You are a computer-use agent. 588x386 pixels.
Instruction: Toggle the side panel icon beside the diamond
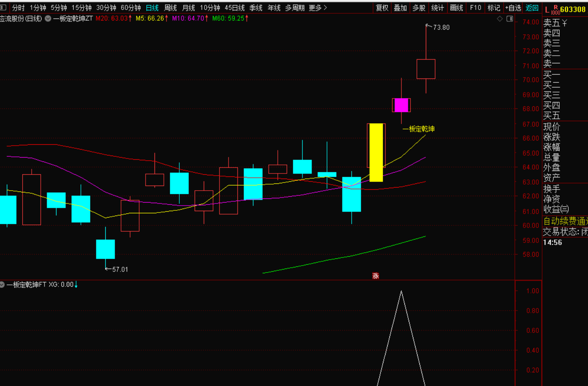click(x=510, y=19)
